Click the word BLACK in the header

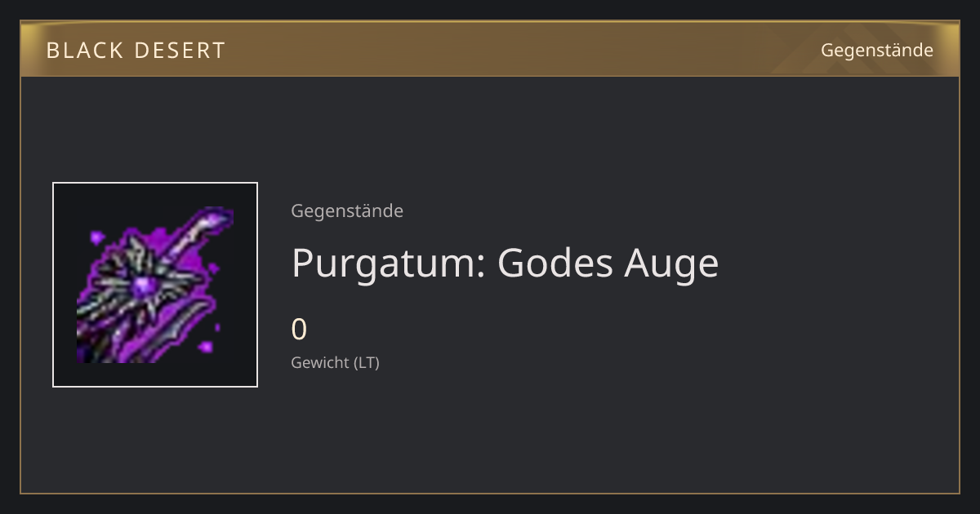[83, 50]
